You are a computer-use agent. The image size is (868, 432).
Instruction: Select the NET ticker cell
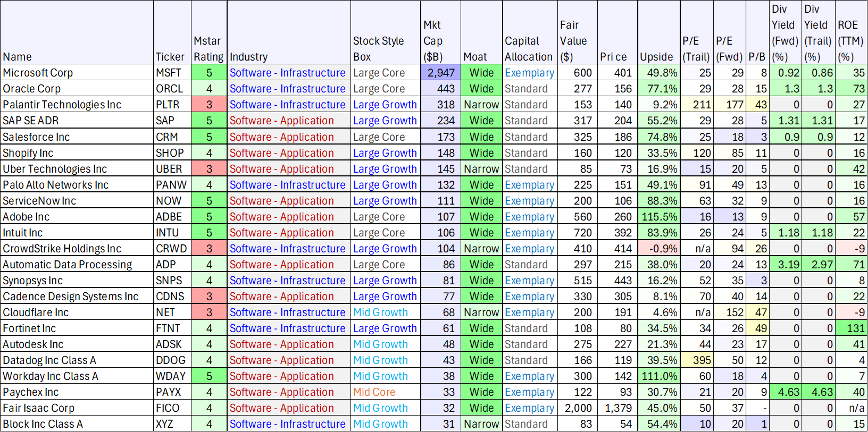[x=172, y=312]
